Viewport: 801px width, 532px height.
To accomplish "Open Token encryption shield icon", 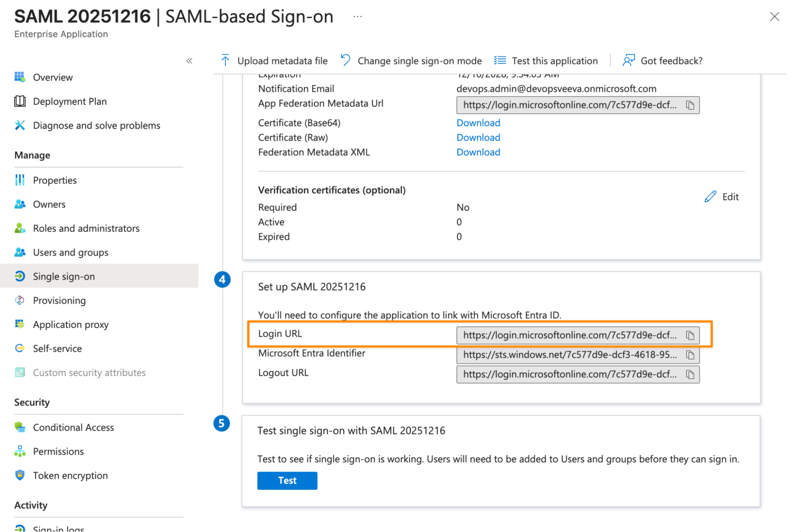I will coord(20,475).
